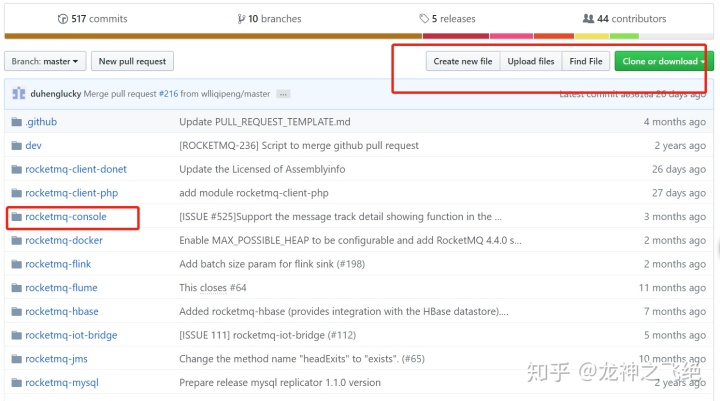Click commit message 'Add batch size param for flink sink'

tap(272, 264)
